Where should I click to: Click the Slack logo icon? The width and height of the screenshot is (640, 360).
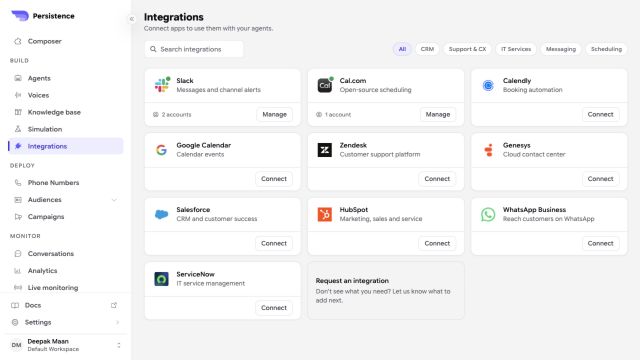click(162, 85)
